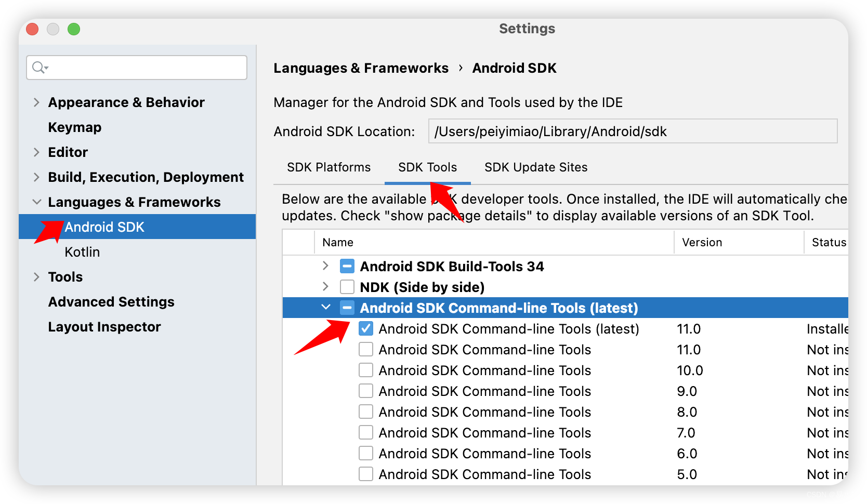Select the SDK Tools tab
This screenshot has width=867, height=504.
[x=427, y=167]
